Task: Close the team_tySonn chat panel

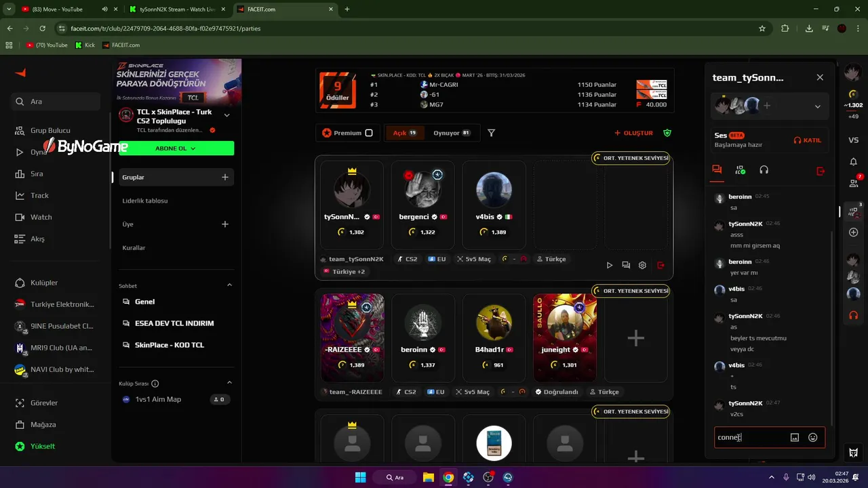Action: pyautogui.click(x=820, y=77)
